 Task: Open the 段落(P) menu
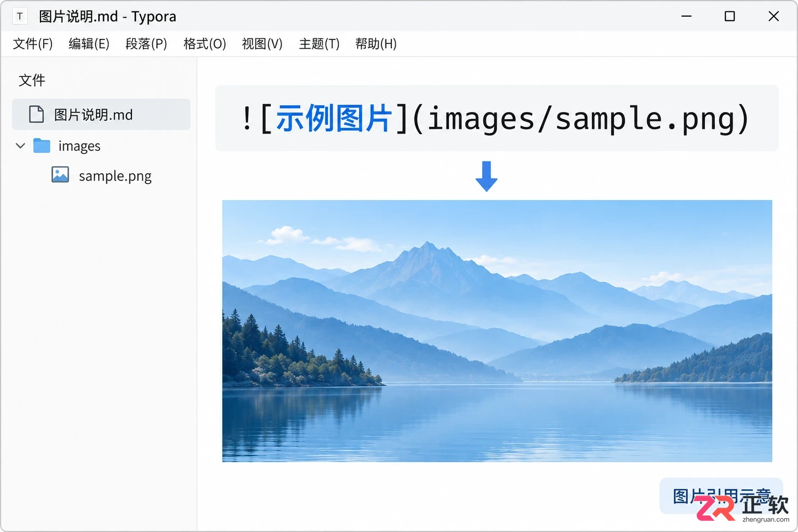pos(146,44)
